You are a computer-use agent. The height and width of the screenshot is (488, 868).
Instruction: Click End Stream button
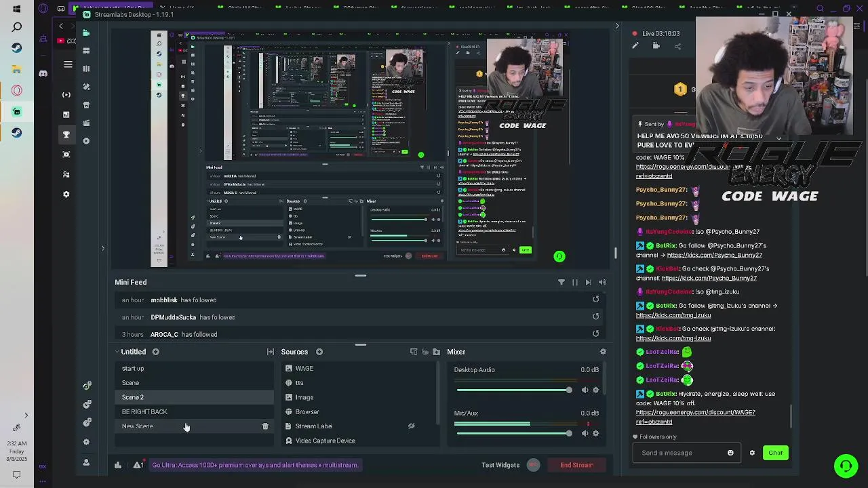(x=576, y=465)
